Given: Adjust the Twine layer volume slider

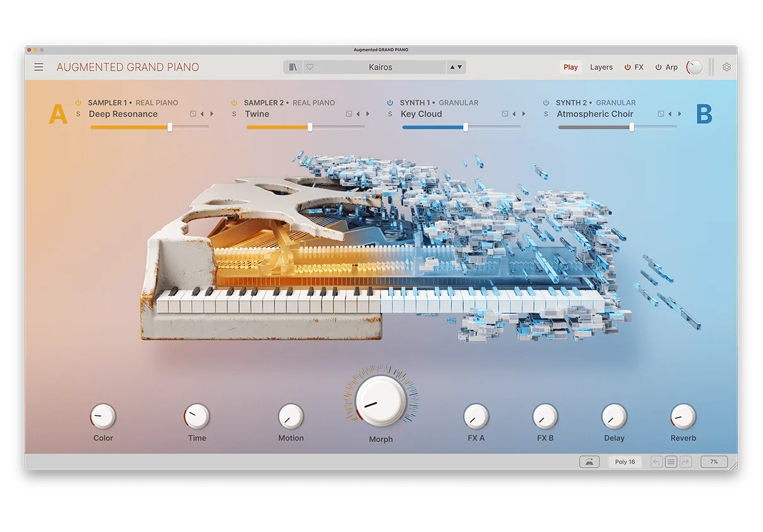Looking at the screenshot, I should [311, 126].
